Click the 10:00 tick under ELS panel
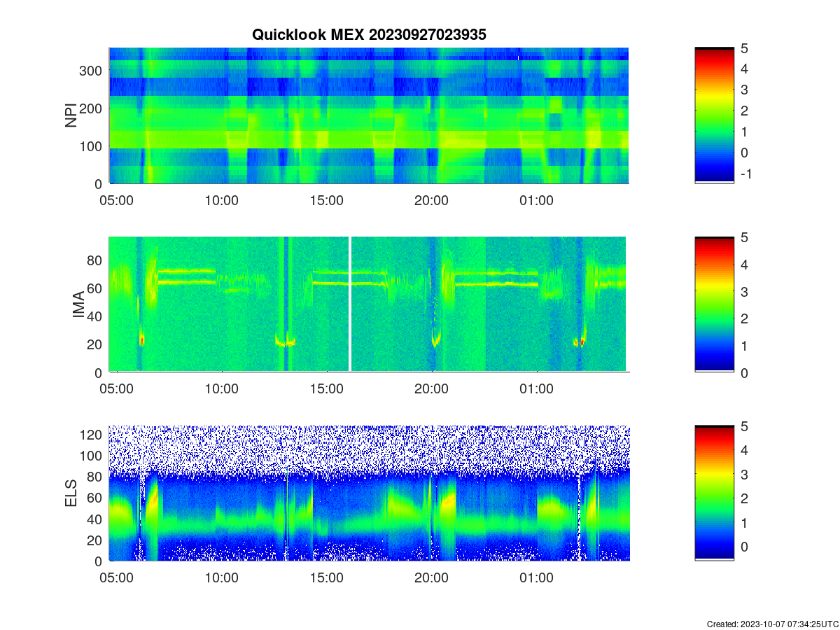This screenshot has height=630, width=840. [x=222, y=578]
